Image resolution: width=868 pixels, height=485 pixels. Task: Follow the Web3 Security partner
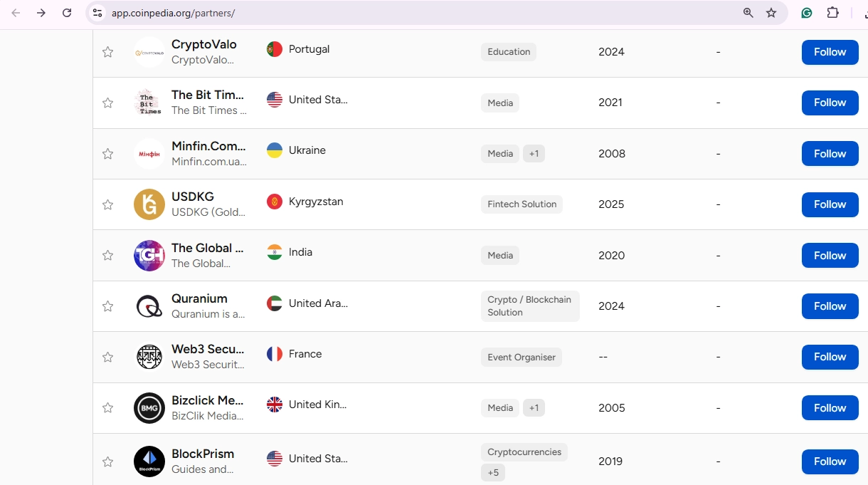pyautogui.click(x=830, y=357)
